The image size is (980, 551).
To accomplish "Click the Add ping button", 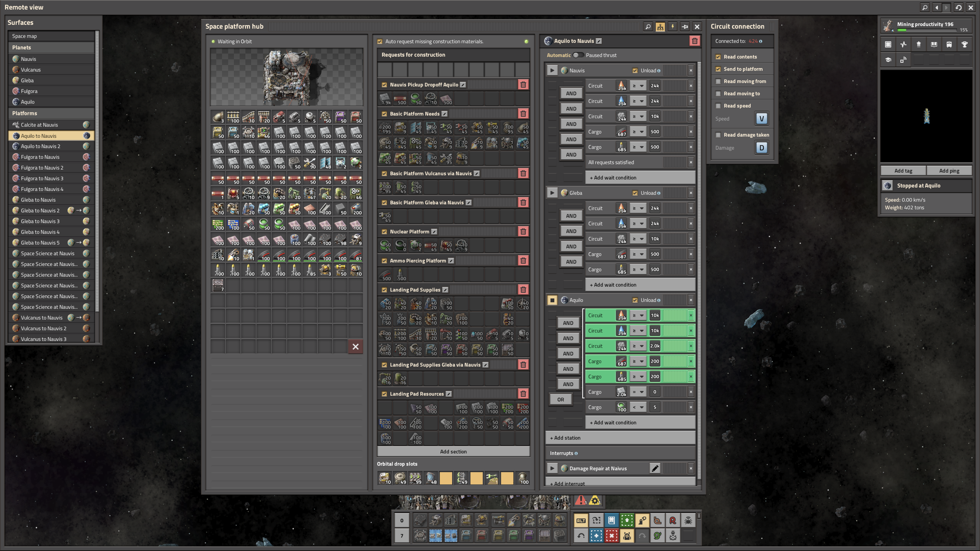I will point(949,171).
